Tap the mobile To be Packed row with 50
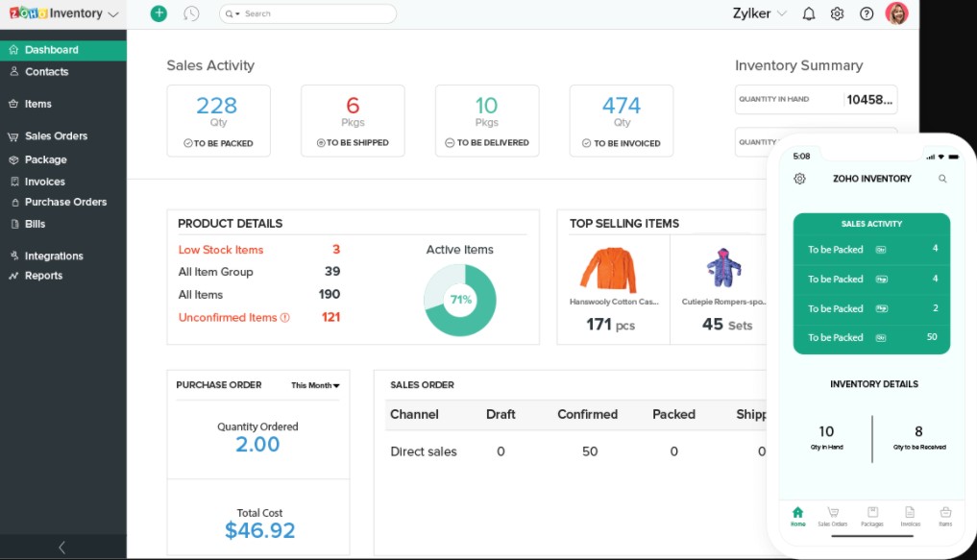This screenshot has width=977, height=560. point(871,337)
